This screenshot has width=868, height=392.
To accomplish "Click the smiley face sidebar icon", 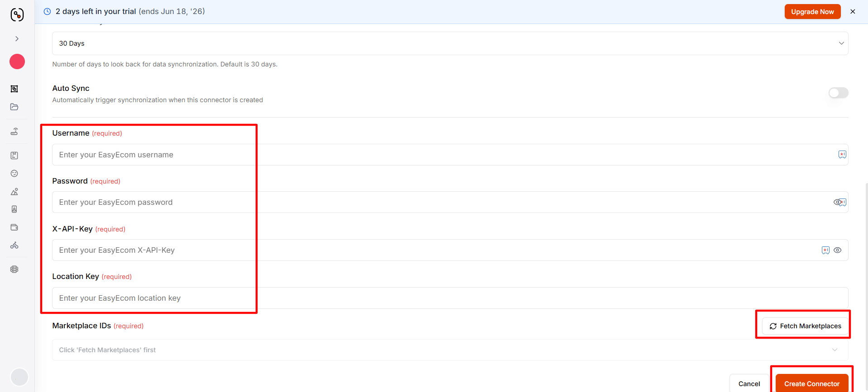I will [14, 174].
